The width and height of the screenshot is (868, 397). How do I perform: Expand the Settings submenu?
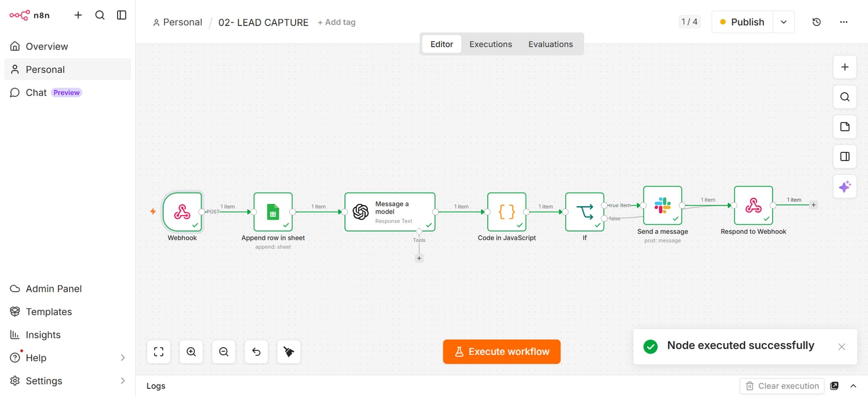pyautogui.click(x=123, y=381)
